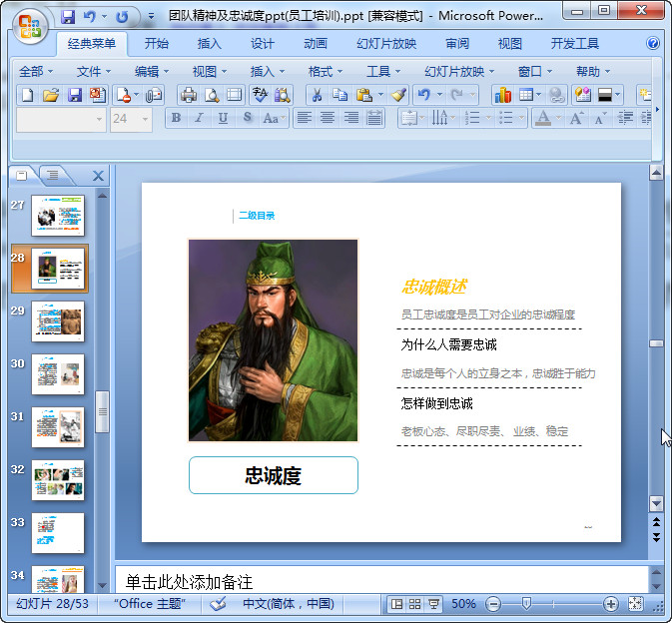Screen dimensions: 672x623
Task: Insert a table with the table icon
Action: point(526,95)
